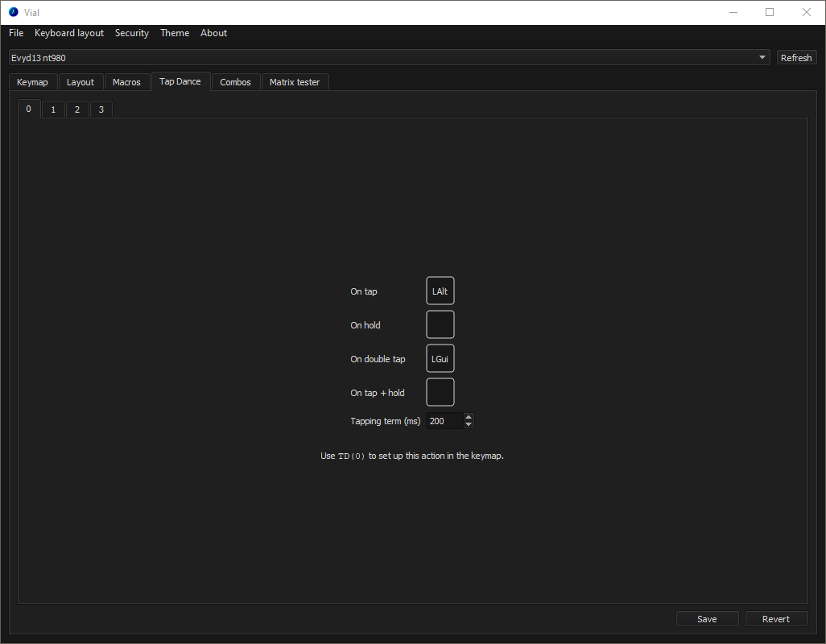Open the Security menu
The image size is (826, 644).
132,33
